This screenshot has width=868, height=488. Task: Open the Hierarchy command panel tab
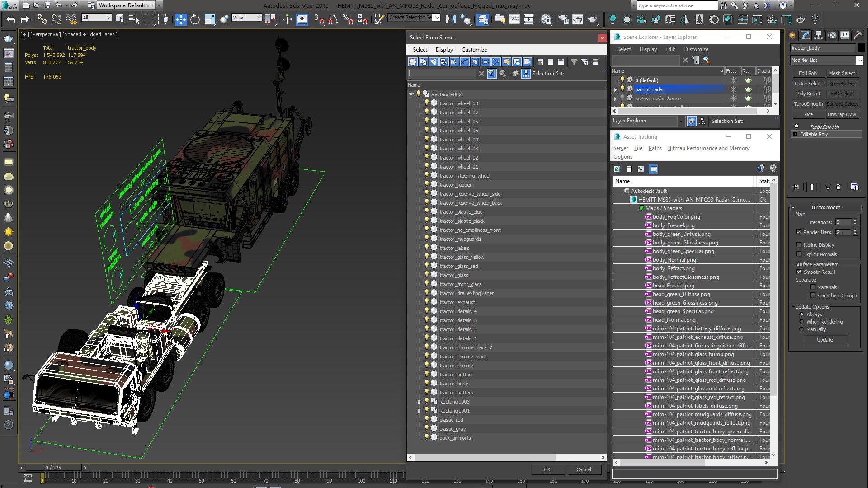pyautogui.click(x=819, y=35)
